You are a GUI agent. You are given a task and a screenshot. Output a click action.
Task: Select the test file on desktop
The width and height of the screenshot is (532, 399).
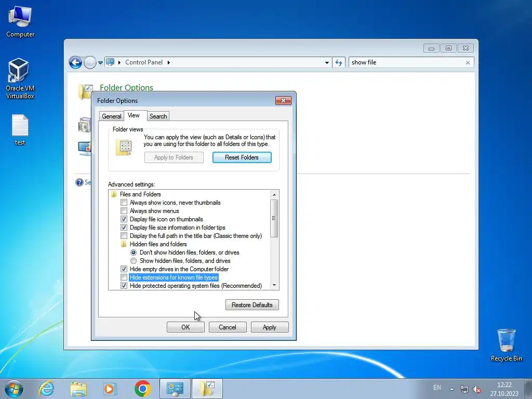[x=20, y=130]
